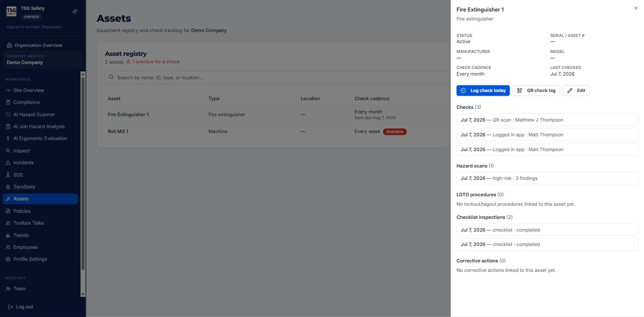
Task: Click the Next due Aug 7, 2026 text
Action: [375, 118]
